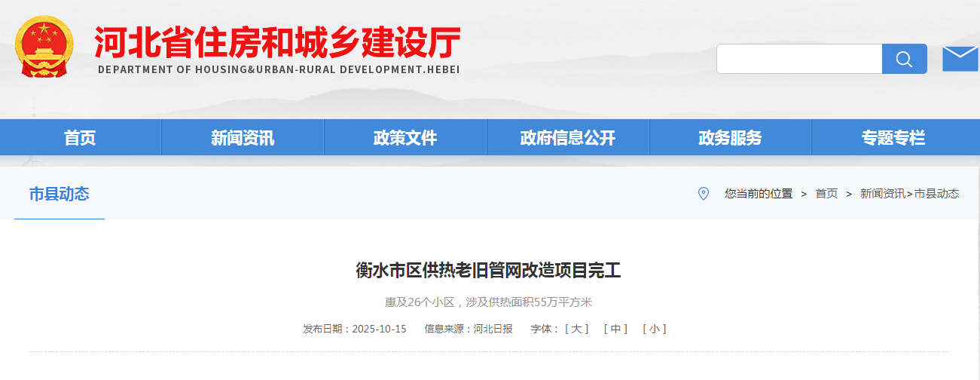This screenshot has height=380, width=980.
Task: Click the location pin icon
Action: (704, 194)
